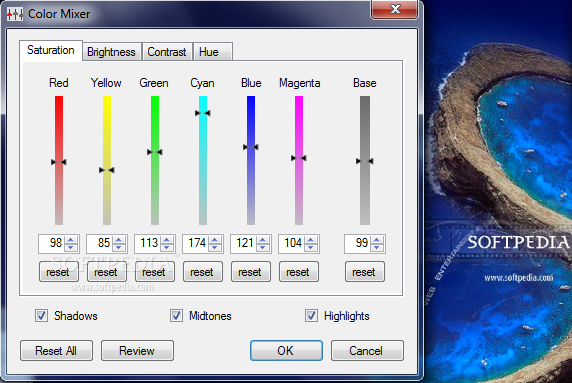Viewport: 572px width, 383px height.
Task: Increase the Base value with up arrow
Action: (x=377, y=240)
